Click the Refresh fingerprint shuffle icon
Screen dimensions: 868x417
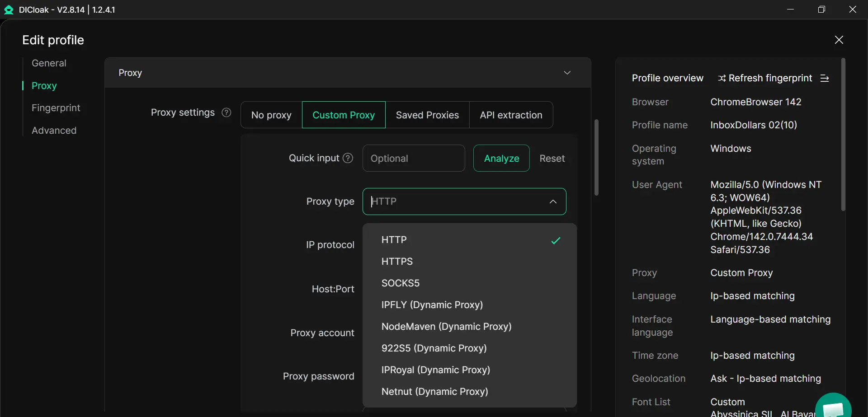pyautogui.click(x=722, y=79)
